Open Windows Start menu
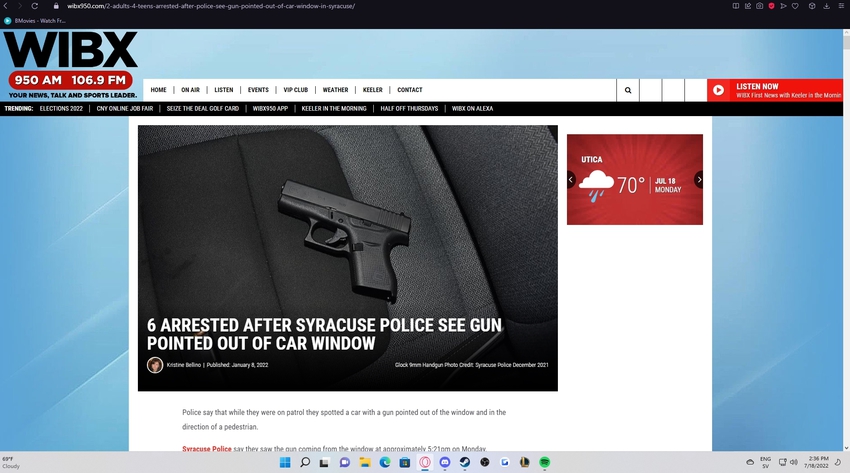The width and height of the screenshot is (850, 473). 285,462
